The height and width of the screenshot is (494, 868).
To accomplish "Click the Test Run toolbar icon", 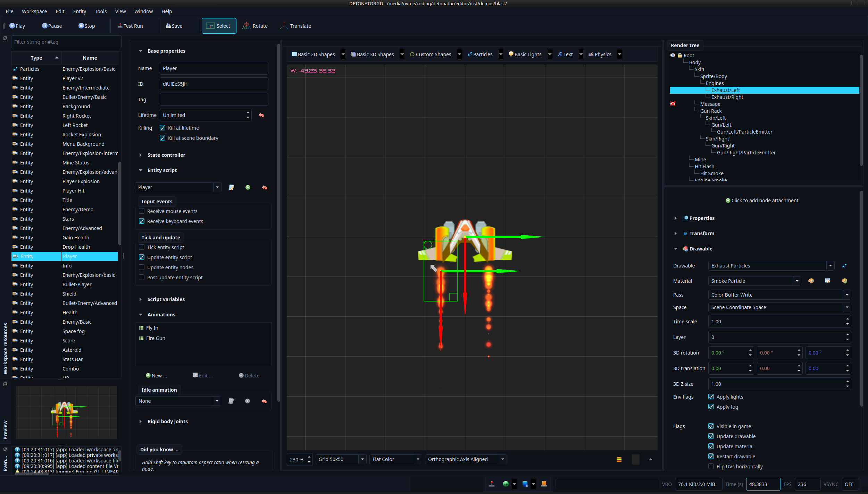I will click(120, 26).
